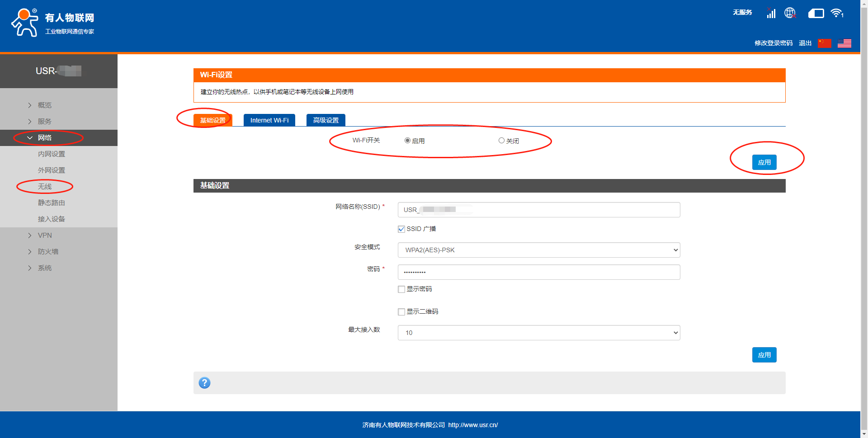Click the SIM card status icon
Screen dimensions: 868x438
pyautogui.click(x=816, y=14)
